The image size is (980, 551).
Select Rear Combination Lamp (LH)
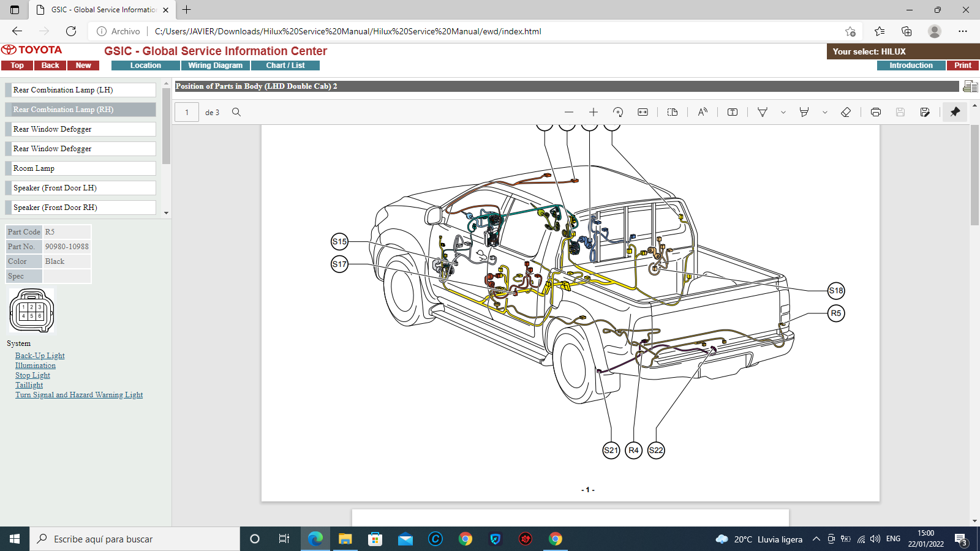pyautogui.click(x=80, y=90)
